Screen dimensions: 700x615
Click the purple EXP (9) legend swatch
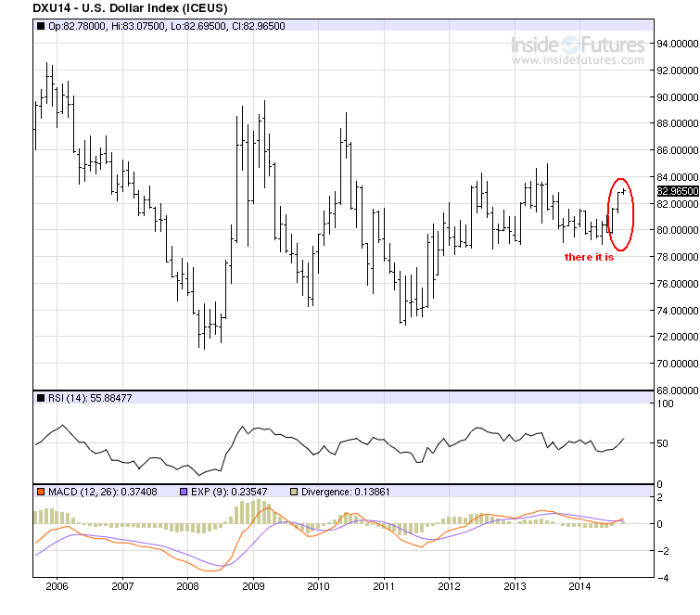point(184,492)
